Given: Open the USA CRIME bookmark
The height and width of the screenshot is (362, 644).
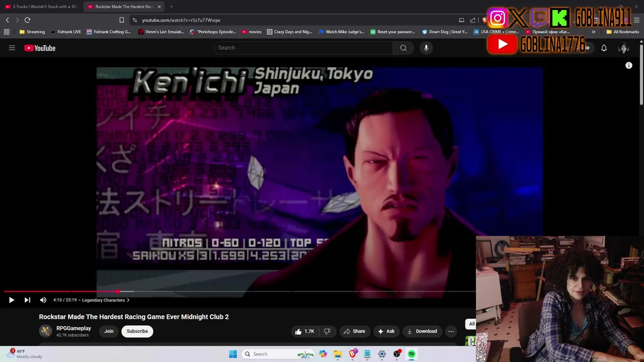Looking at the screenshot, I should point(496,32).
